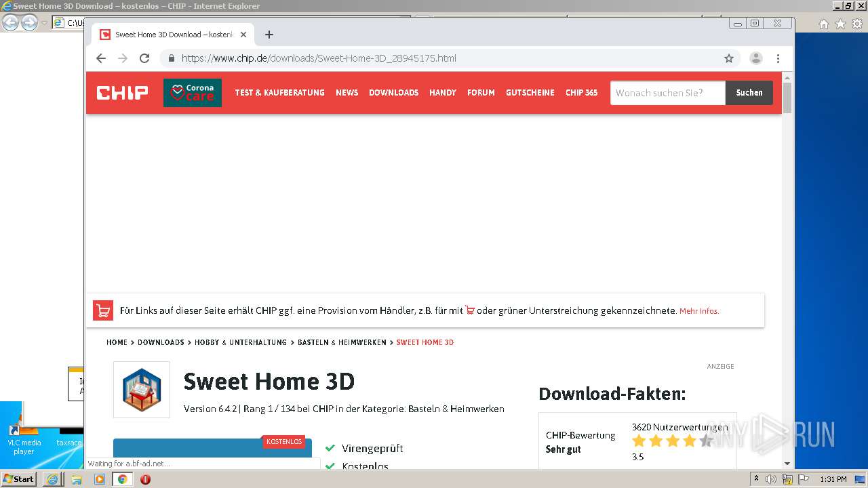This screenshot has height=488, width=868.
Task: Switch to Chrome in taskbar
Action: (x=122, y=479)
